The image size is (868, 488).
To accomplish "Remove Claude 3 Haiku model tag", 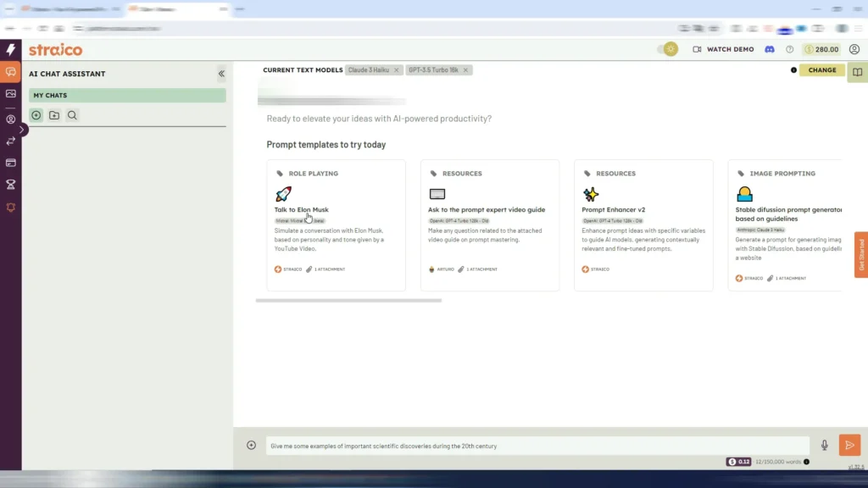I will (396, 70).
